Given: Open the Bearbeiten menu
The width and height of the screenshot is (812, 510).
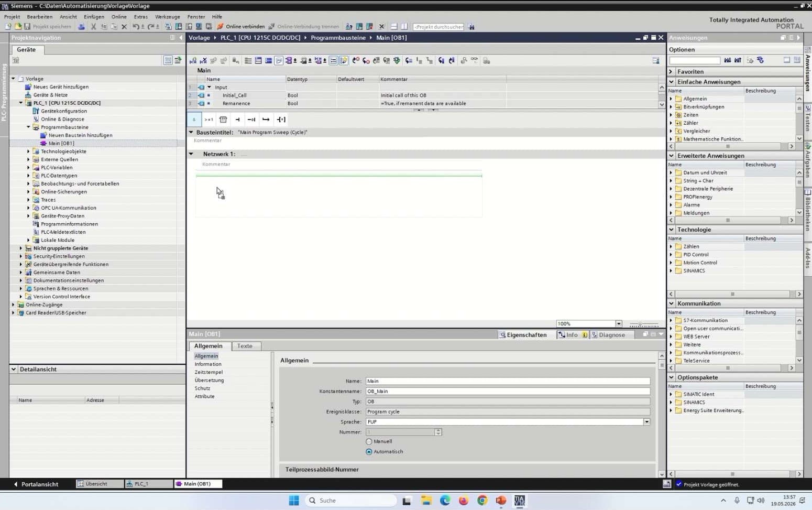Looking at the screenshot, I should point(40,17).
